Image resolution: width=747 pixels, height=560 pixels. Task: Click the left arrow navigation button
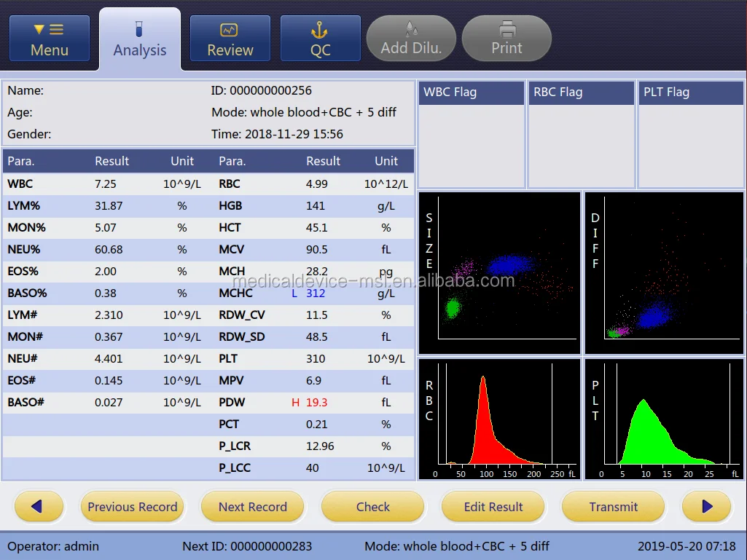tap(38, 507)
